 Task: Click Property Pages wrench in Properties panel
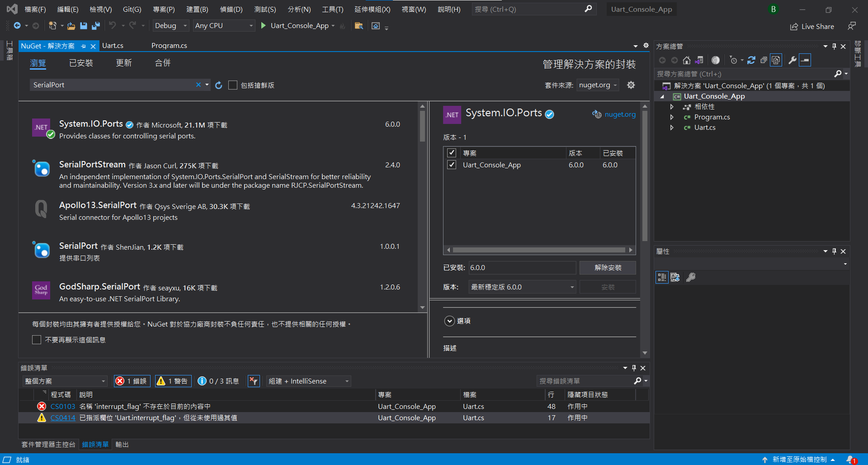pyautogui.click(x=690, y=277)
